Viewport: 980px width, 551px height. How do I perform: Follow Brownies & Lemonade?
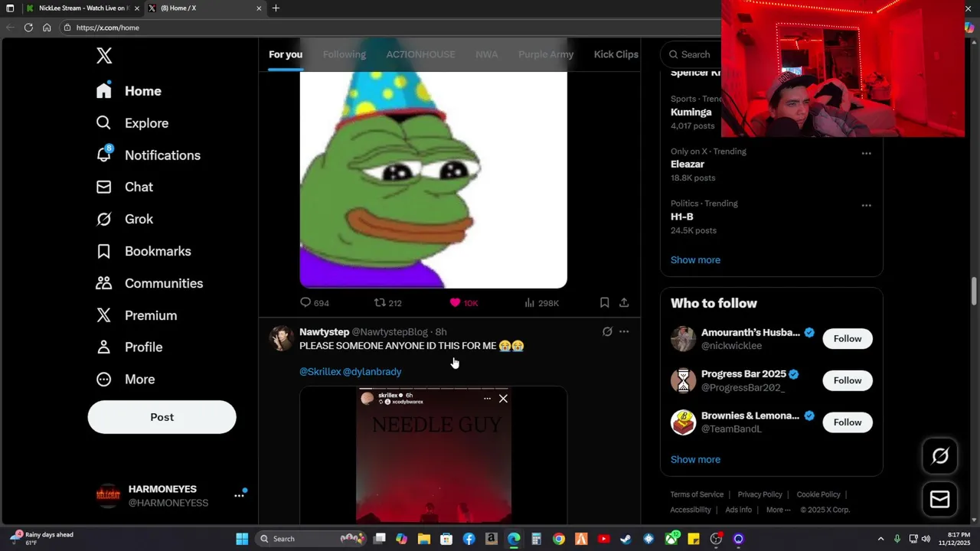coord(848,422)
